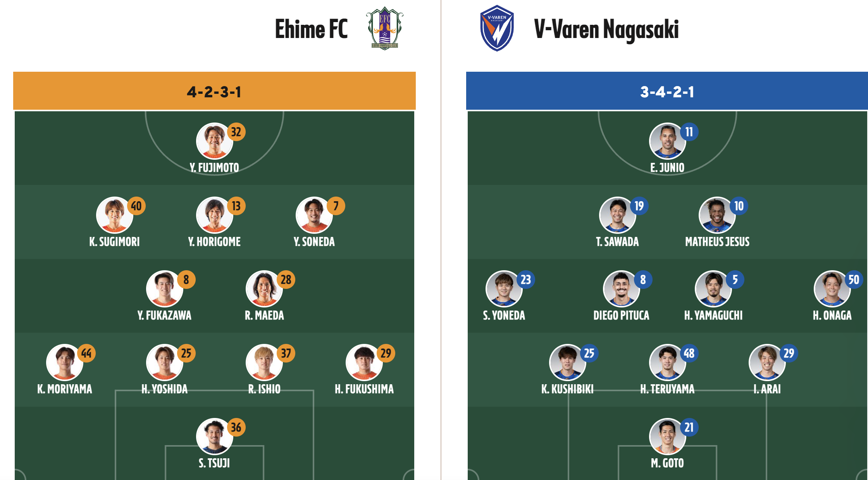Click goalkeeper M. Goto's avatar
The width and height of the screenshot is (868, 480).
tap(667, 437)
